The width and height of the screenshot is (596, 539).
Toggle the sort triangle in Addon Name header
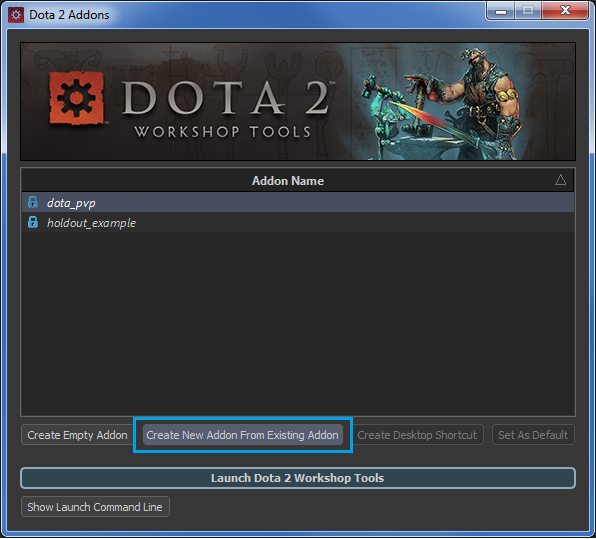[x=560, y=180]
